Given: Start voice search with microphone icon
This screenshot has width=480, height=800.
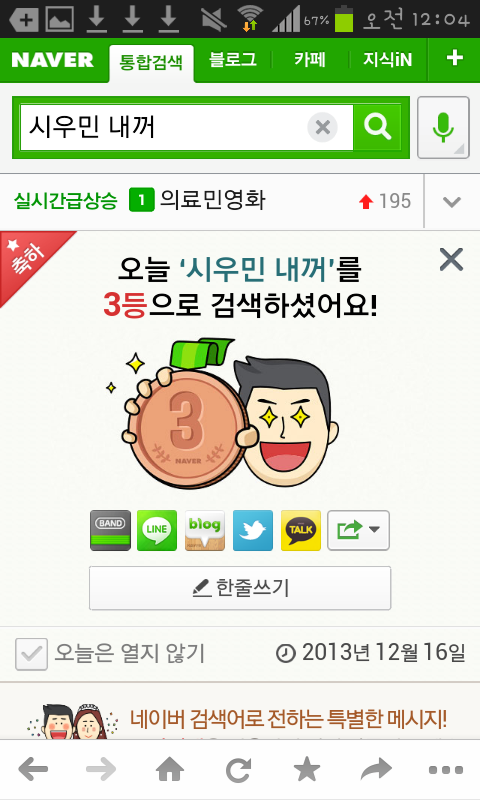Looking at the screenshot, I should [x=443, y=128].
